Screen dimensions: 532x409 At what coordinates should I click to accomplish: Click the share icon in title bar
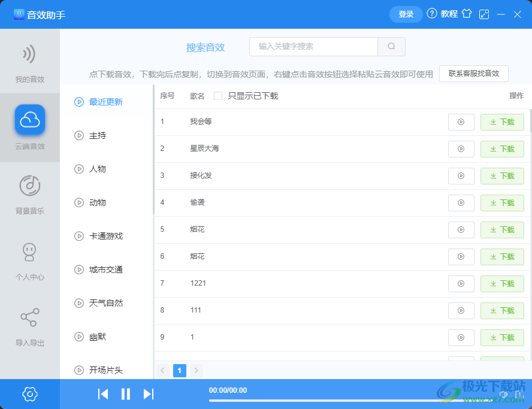484,13
